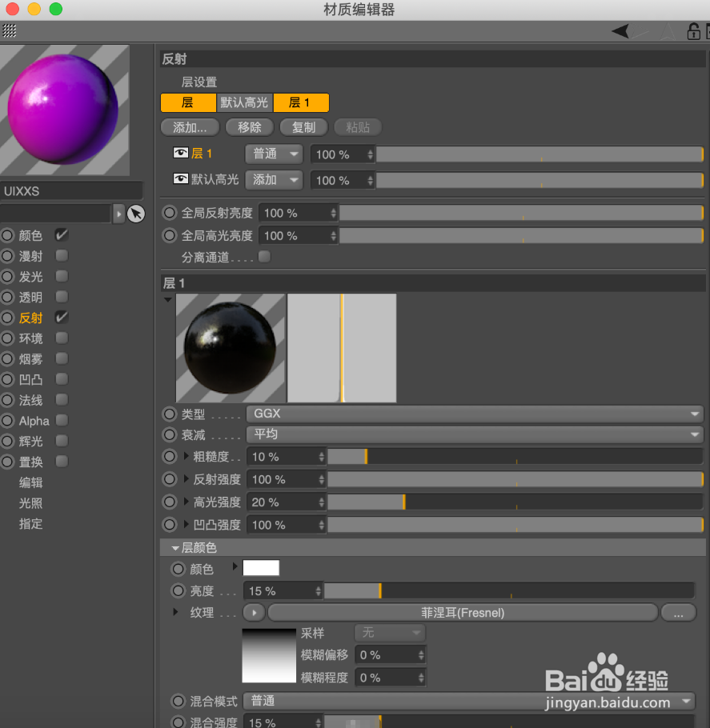Image resolution: width=710 pixels, height=728 pixels.
Task: Click the animation dot beside 全局反射亮度
Action: (x=169, y=212)
